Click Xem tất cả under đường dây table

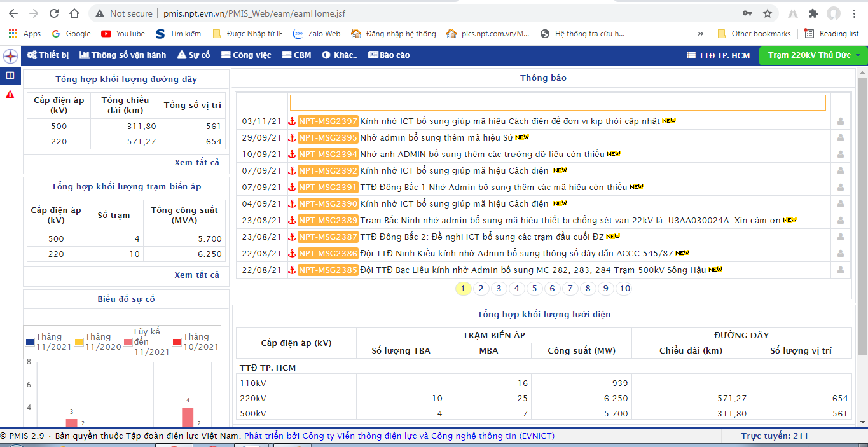[196, 163]
